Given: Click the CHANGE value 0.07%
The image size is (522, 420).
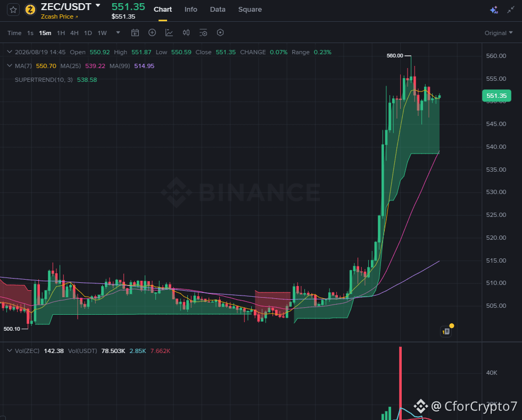Looking at the screenshot, I should click(279, 52).
